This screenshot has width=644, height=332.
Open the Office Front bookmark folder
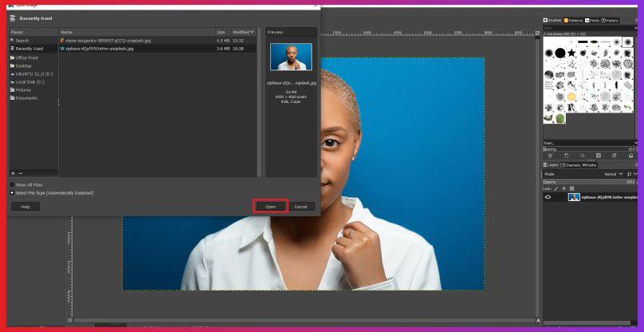tap(26, 57)
